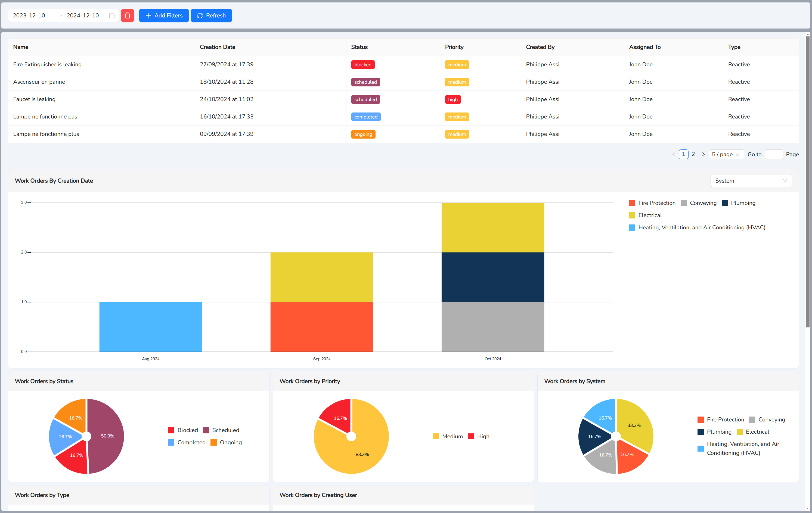This screenshot has width=812, height=513.
Task: Click Medium legend in priority pie
Action: pyautogui.click(x=448, y=437)
